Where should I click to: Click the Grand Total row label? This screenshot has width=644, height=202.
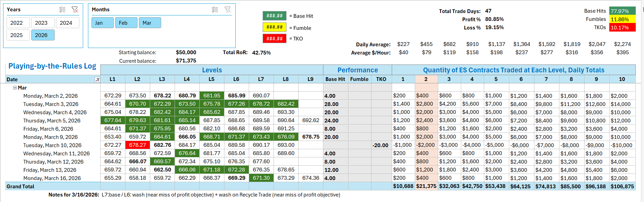[21, 187]
